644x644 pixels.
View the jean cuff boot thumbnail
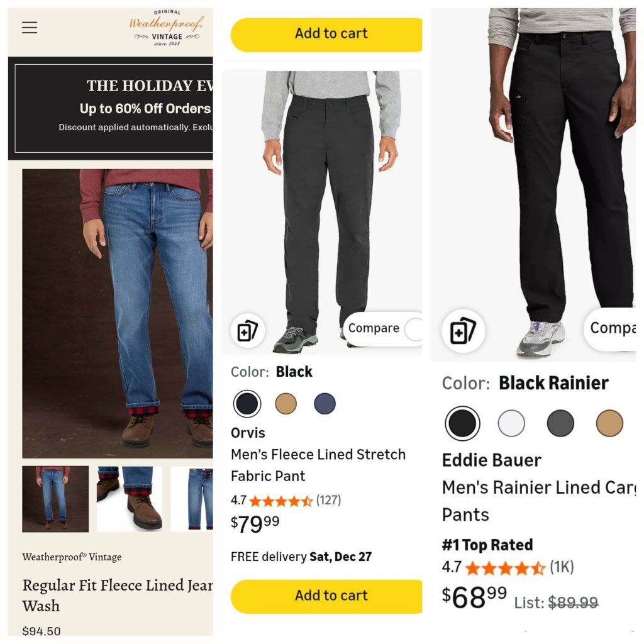(130, 499)
